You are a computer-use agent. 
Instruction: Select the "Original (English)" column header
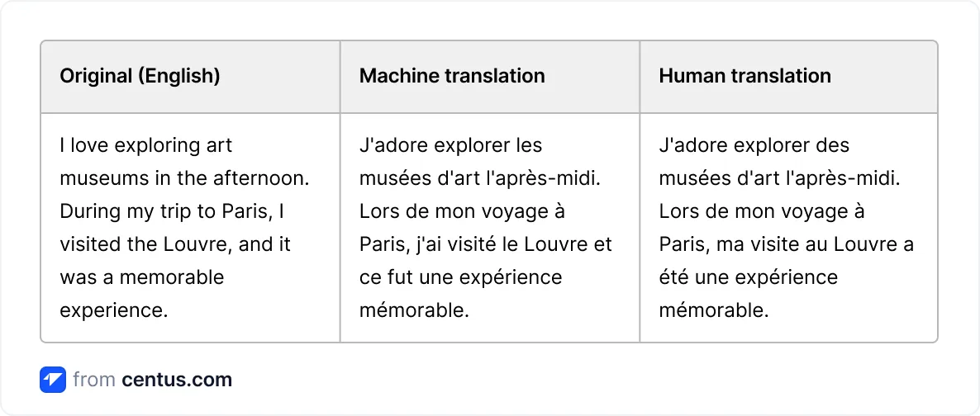tap(140, 76)
